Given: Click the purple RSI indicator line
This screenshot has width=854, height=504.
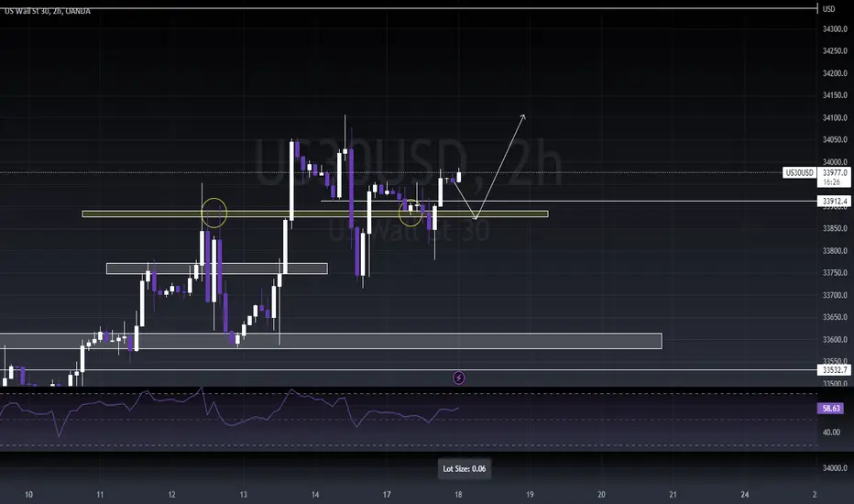Looking at the screenshot, I should point(229,411).
